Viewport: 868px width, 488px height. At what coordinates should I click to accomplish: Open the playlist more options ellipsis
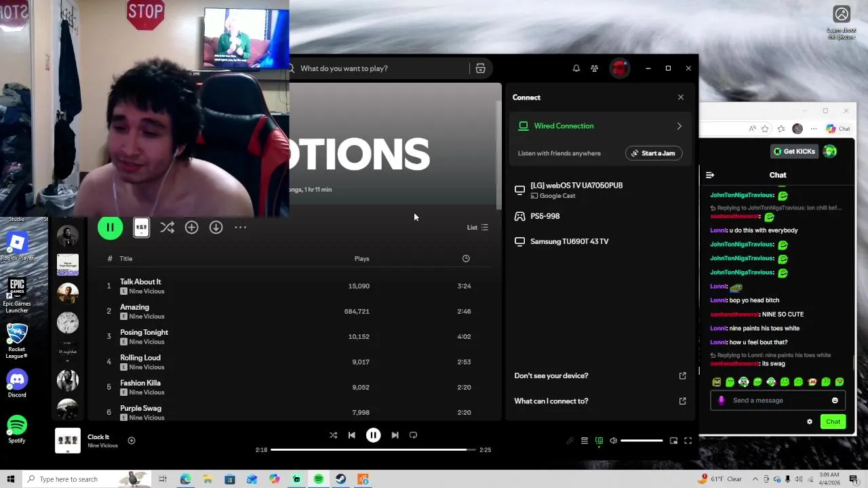click(240, 228)
